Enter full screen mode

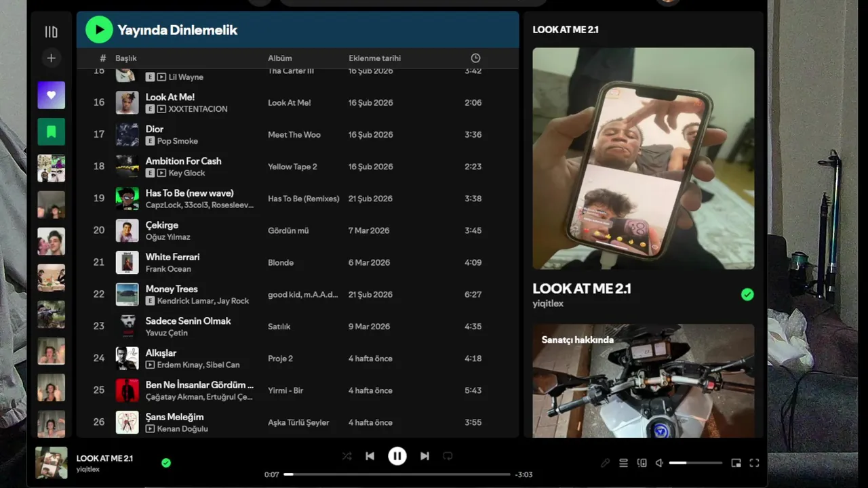(x=754, y=463)
